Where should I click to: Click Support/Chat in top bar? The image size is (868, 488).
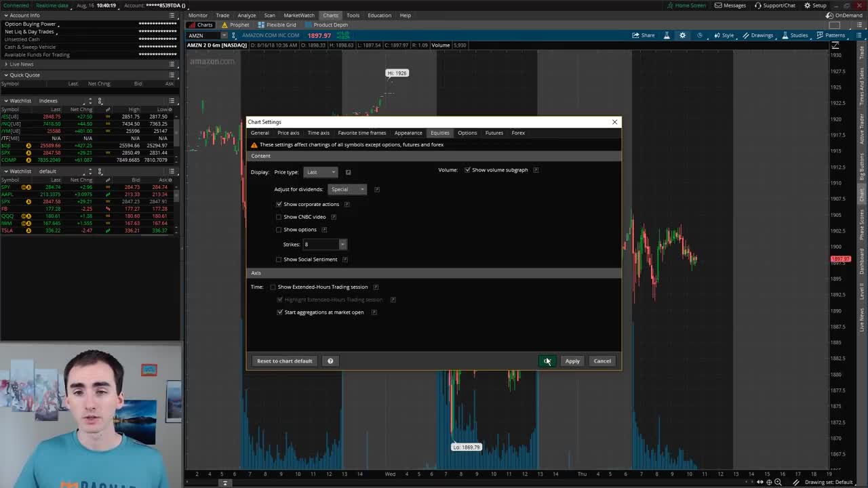tap(774, 5)
